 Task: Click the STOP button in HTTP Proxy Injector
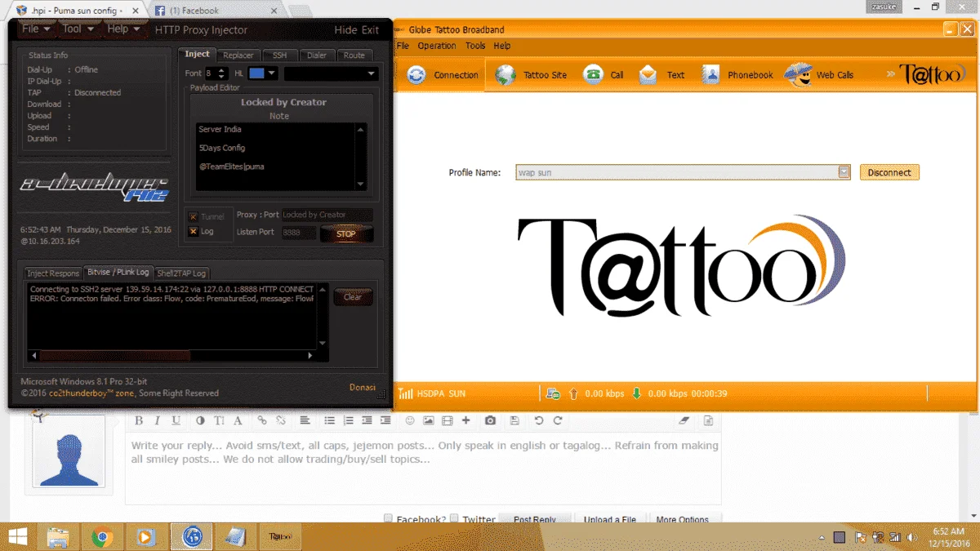pyautogui.click(x=346, y=233)
